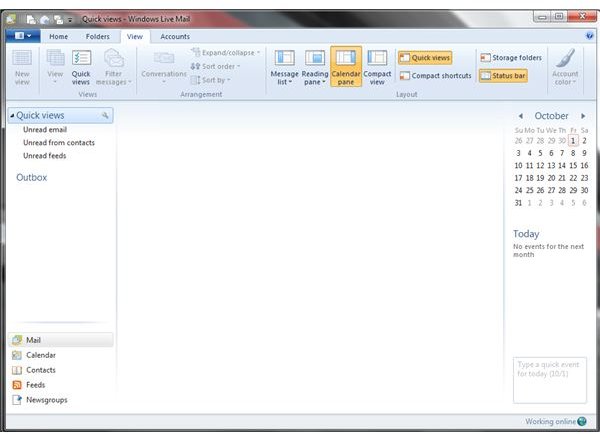The image size is (600, 434).
Task: Go to previous month in calendar
Action: pos(520,116)
